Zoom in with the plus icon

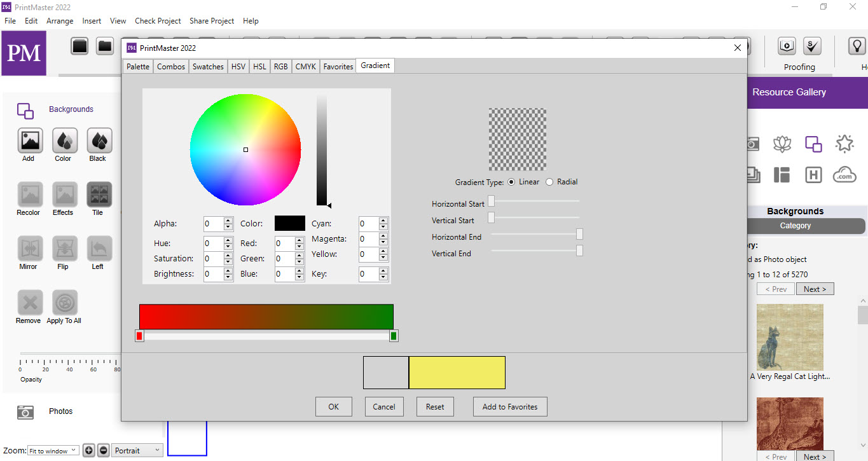[x=89, y=450]
